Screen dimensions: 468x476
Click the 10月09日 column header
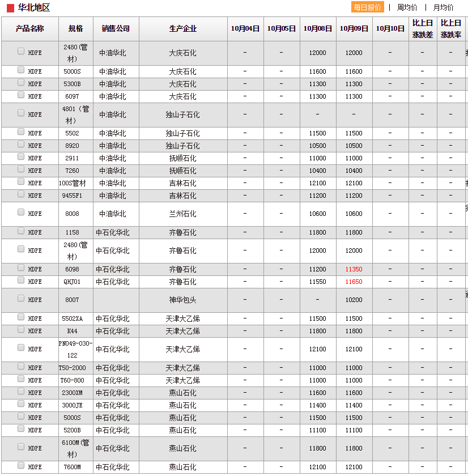point(354,28)
